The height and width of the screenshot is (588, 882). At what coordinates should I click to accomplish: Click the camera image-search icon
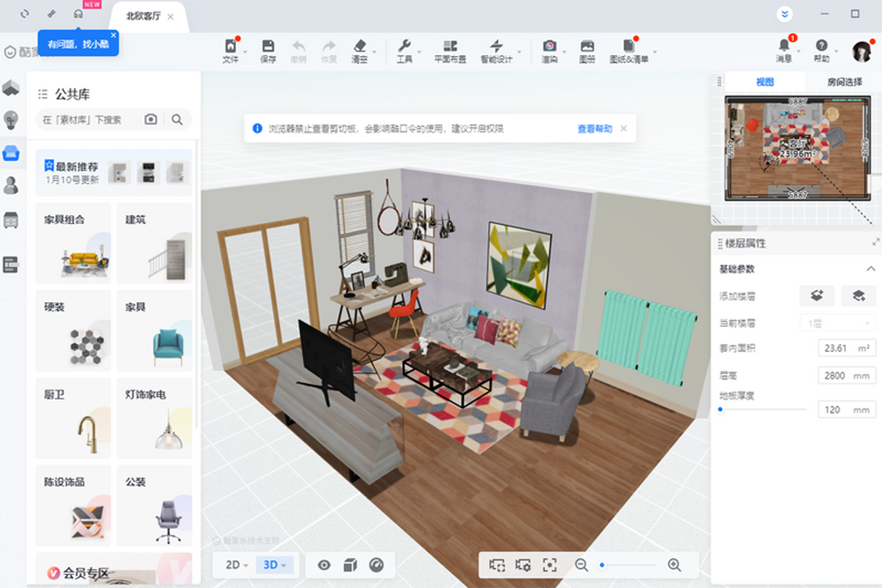coord(151,119)
